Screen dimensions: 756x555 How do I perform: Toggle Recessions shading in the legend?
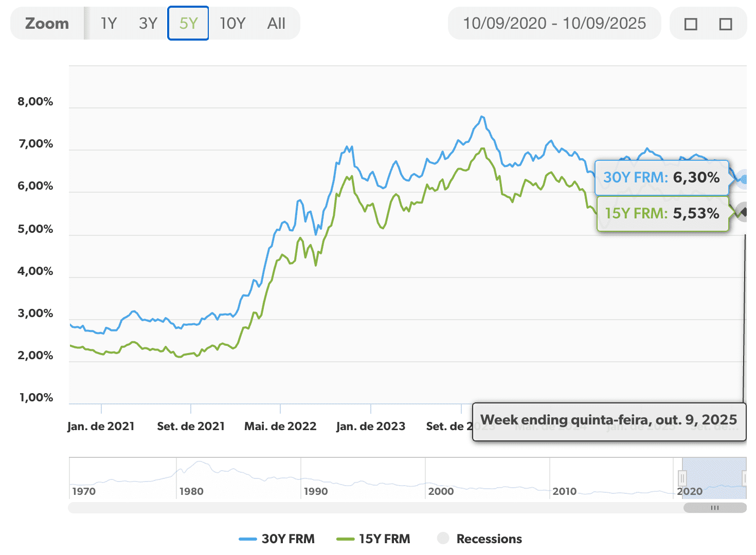[479, 539]
